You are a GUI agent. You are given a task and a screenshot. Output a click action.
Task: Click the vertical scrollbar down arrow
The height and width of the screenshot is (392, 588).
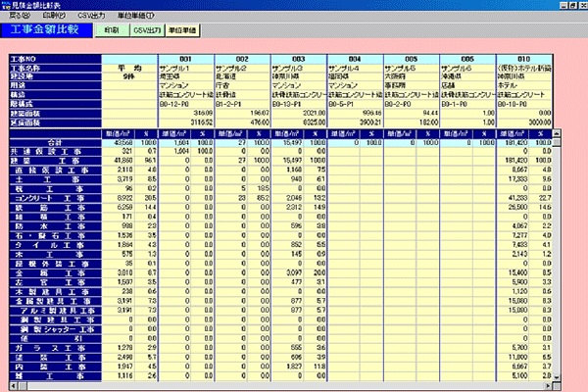pyautogui.click(x=557, y=377)
